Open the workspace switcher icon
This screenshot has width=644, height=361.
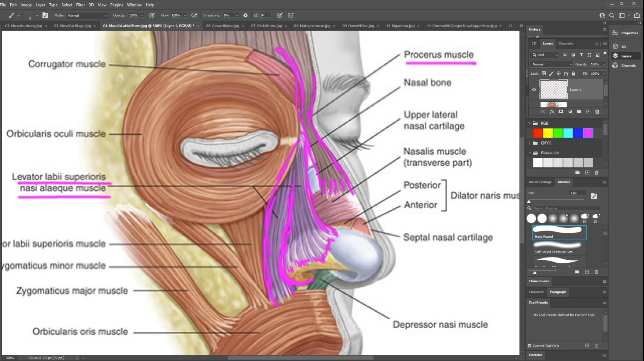[x=622, y=15]
